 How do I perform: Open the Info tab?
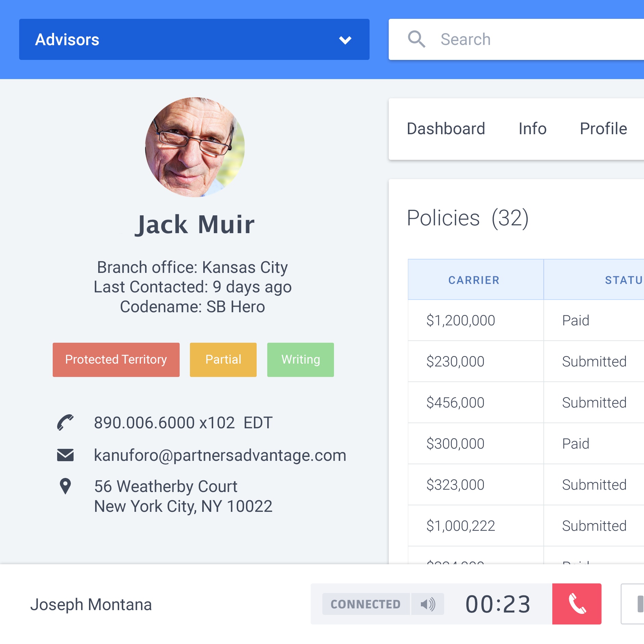[532, 129]
